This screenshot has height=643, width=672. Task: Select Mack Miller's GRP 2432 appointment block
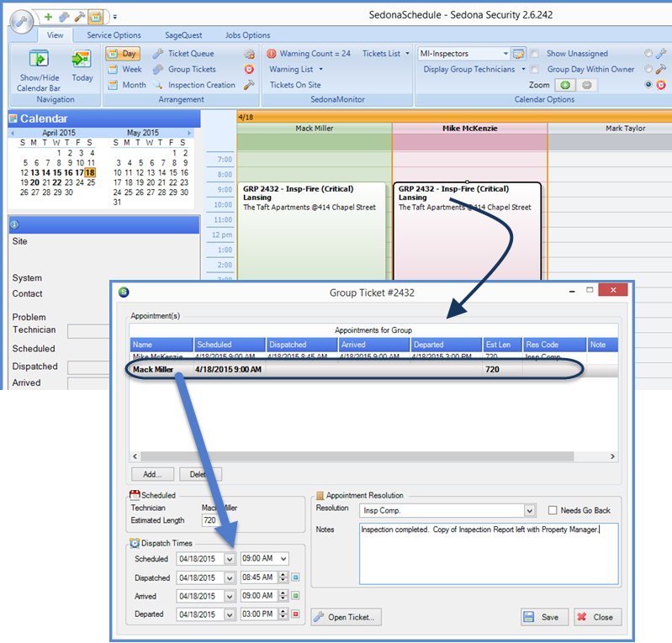311,231
